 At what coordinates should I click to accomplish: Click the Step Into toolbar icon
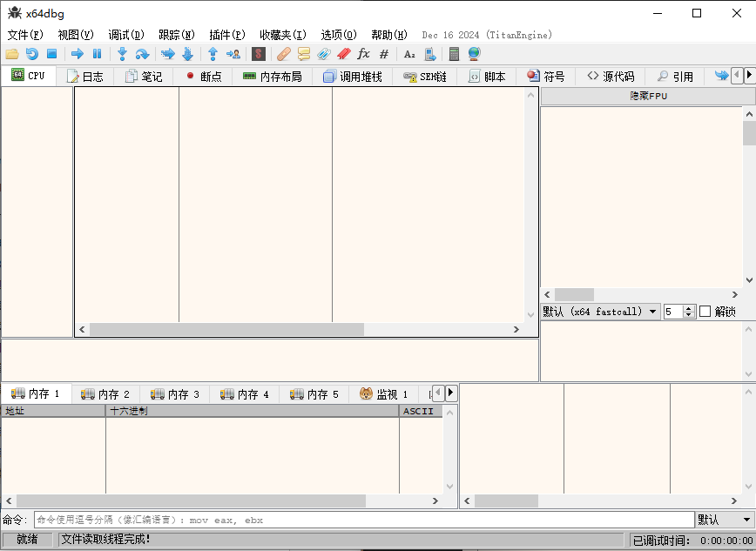pyautogui.click(x=122, y=54)
